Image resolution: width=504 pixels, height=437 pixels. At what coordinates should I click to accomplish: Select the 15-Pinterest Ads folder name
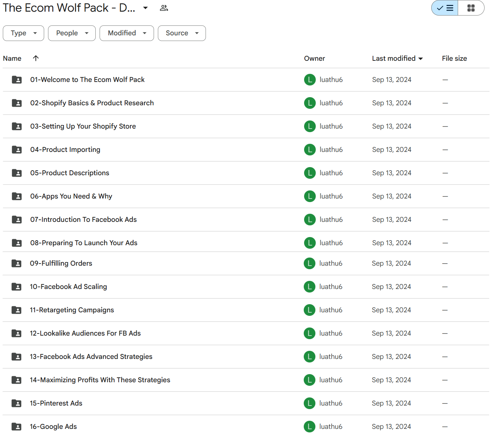point(56,403)
